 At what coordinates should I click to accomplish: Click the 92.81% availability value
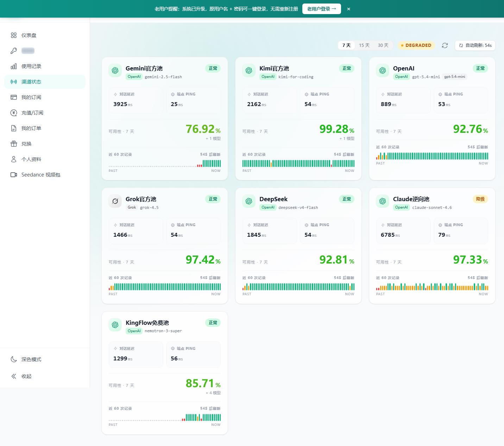click(337, 260)
